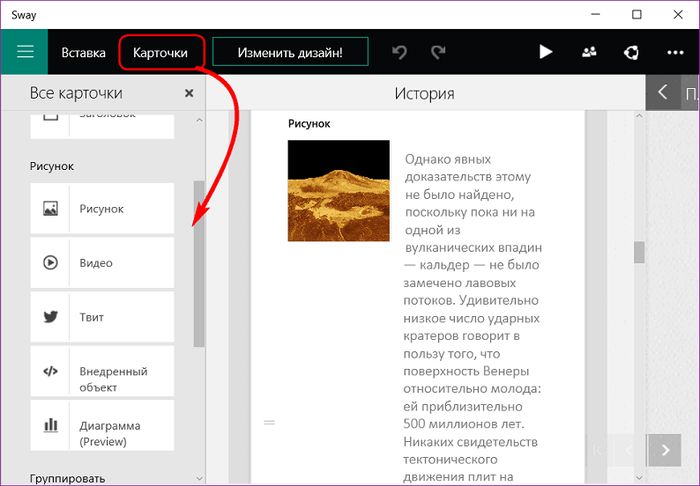Add a Твит card
The height and width of the screenshot is (486, 700).
tap(102, 317)
